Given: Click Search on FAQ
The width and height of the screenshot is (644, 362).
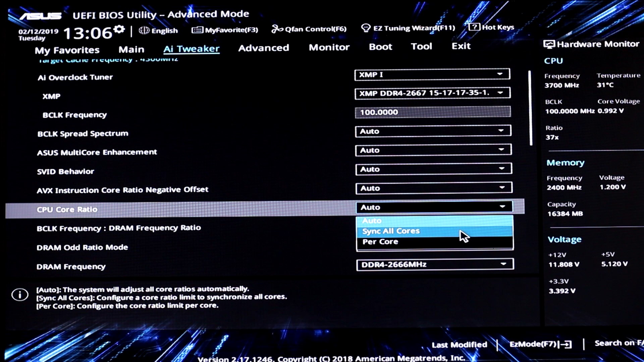Looking at the screenshot, I should [x=619, y=343].
